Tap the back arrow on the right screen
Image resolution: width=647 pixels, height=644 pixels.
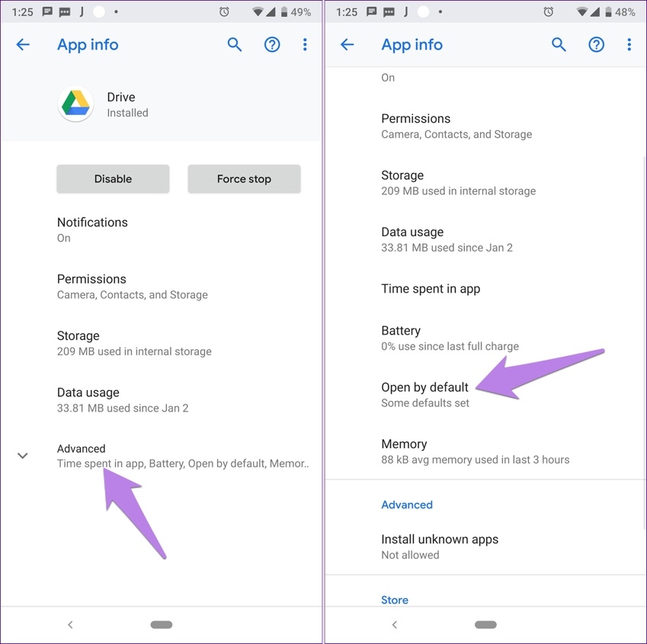click(348, 45)
